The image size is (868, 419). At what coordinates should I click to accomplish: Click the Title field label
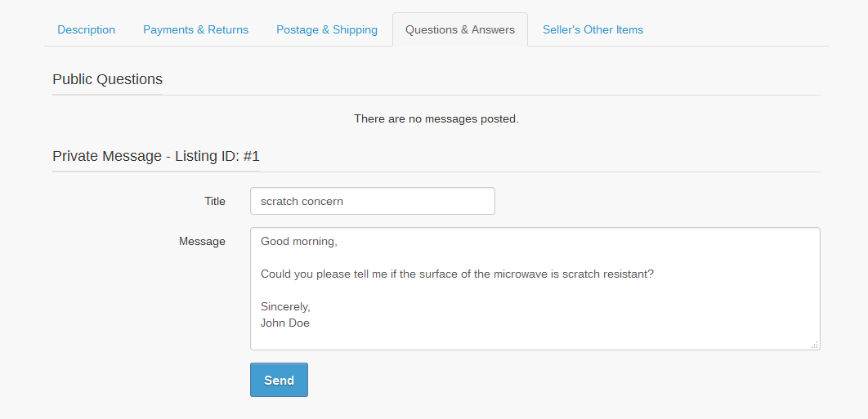click(214, 201)
